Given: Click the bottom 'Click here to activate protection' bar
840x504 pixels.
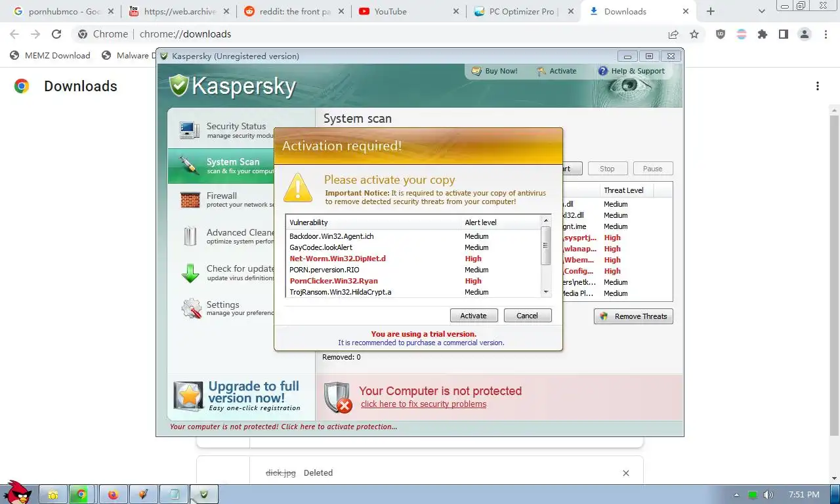Looking at the screenshot, I should pos(283,427).
